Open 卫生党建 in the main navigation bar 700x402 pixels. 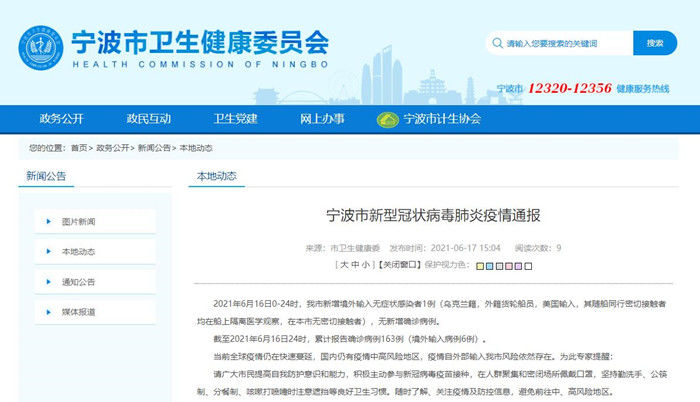pos(234,119)
